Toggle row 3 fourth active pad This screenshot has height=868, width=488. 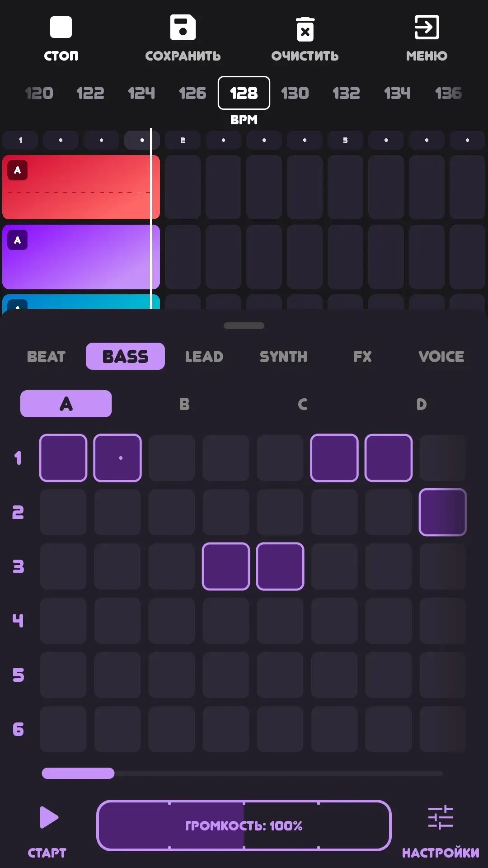coord(226,566)
